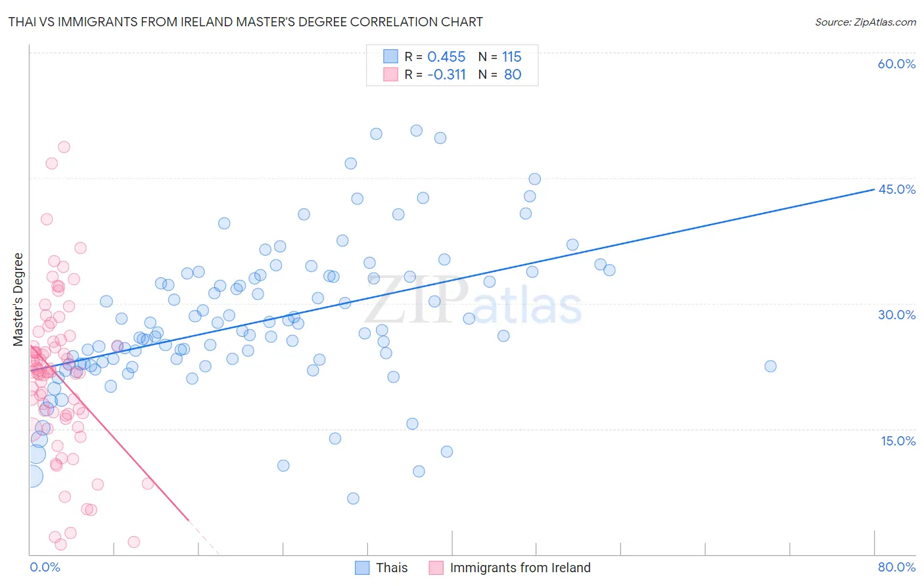Click the blue swatch beside R = 0.455
924x586 pixels.
pos(390,56)
